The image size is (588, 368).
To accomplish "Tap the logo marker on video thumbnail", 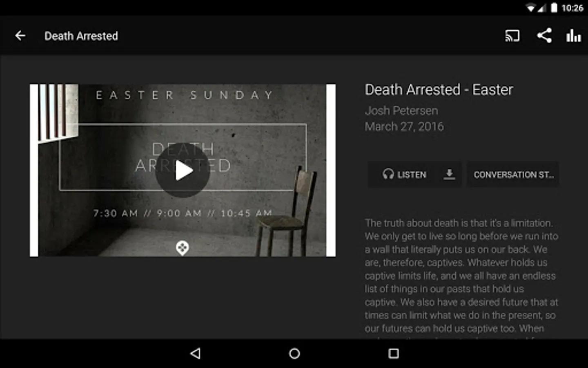I will point(182,248).
